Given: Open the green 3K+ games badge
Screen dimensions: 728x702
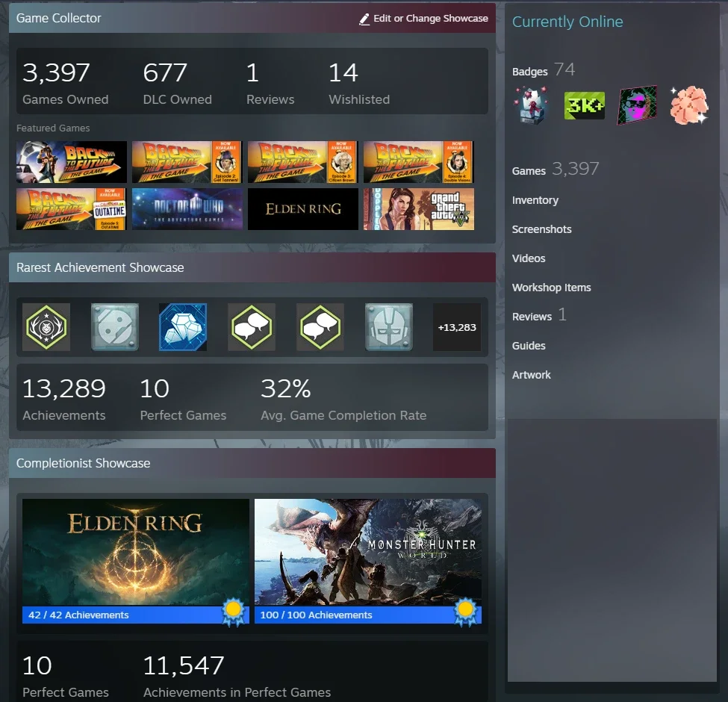Looking at the screenshot, I should 584,106.
